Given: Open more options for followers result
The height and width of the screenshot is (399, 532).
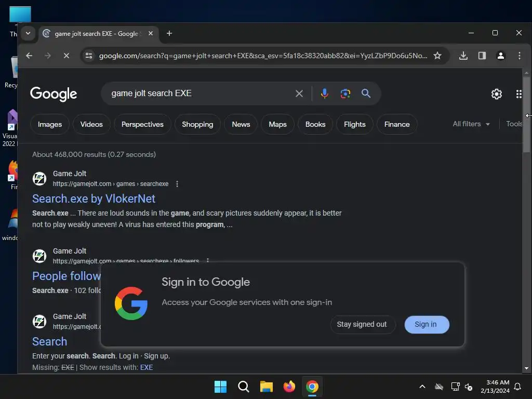Looking at the screenshot, I should pyautogui.click(x=208, y=261).
